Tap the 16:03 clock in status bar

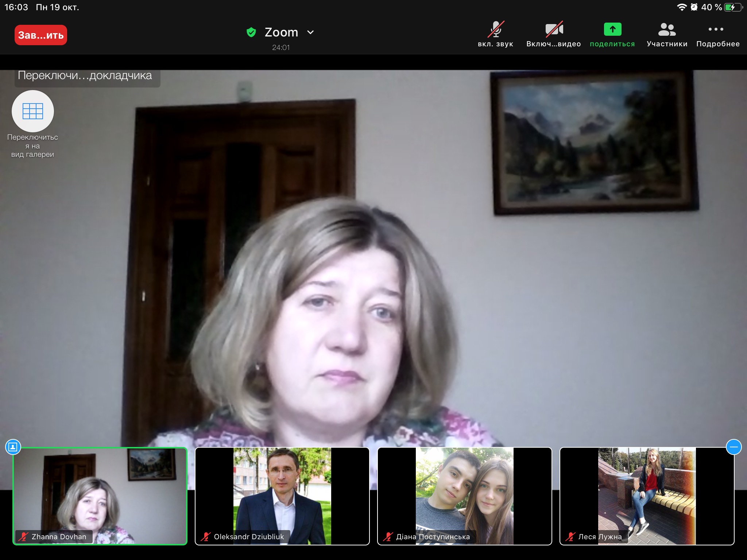click(x=16, y=7)
